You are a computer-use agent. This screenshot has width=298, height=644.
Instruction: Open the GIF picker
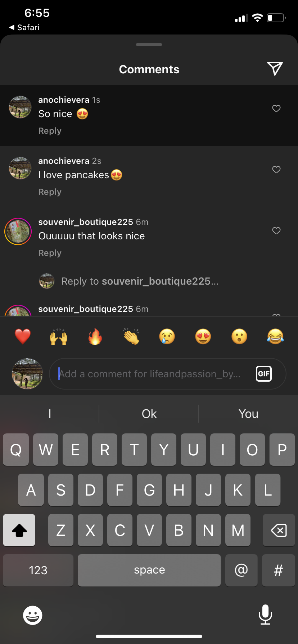click(263, 374)
